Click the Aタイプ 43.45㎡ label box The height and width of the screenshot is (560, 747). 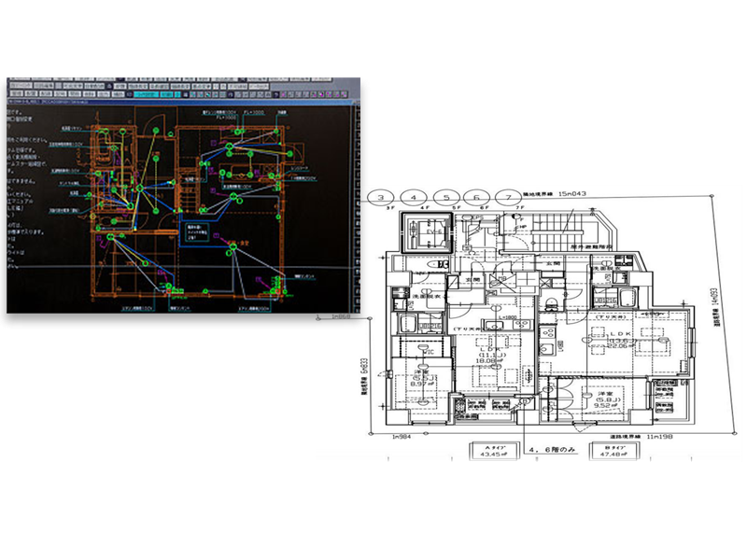(x=494, y=451)
